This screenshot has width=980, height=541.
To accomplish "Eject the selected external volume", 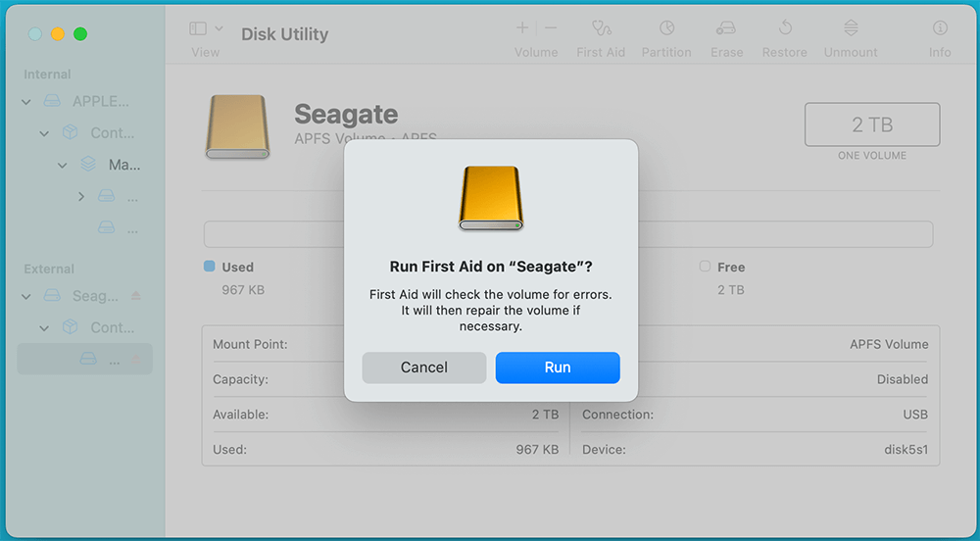I will click(x=135, y=360).
